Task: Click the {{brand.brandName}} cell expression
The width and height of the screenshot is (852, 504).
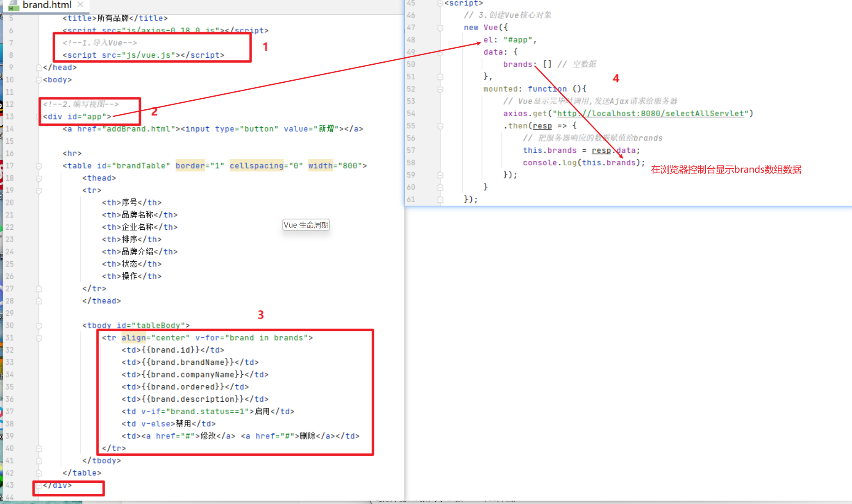Action: pyautogui.click(x=188, y=362)
